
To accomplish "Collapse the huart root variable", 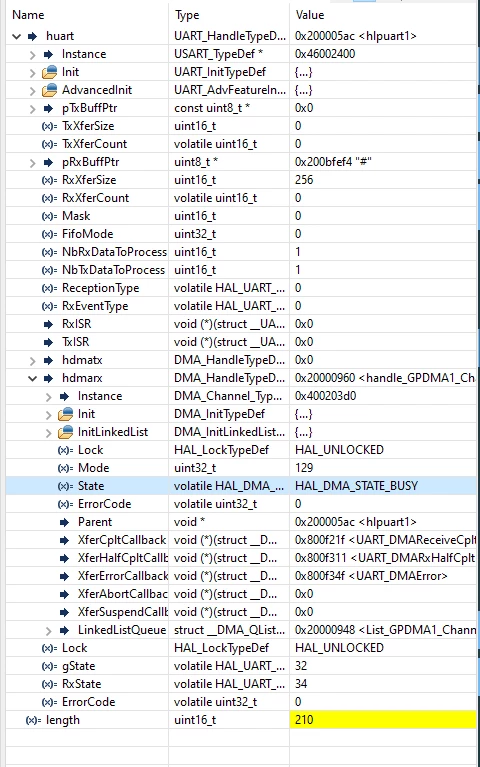I will point(17,36).
